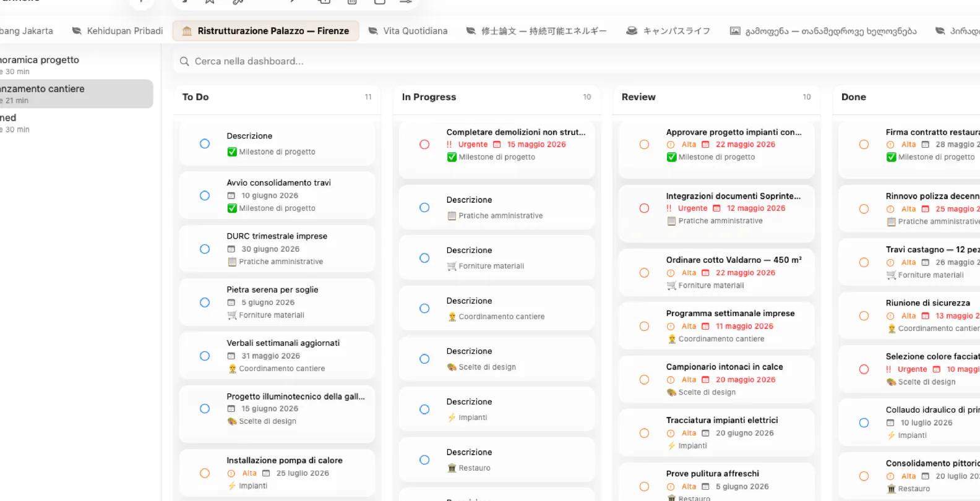
Task: Mark Avvio consolidamento travi as complete
Action: [205, 195]
